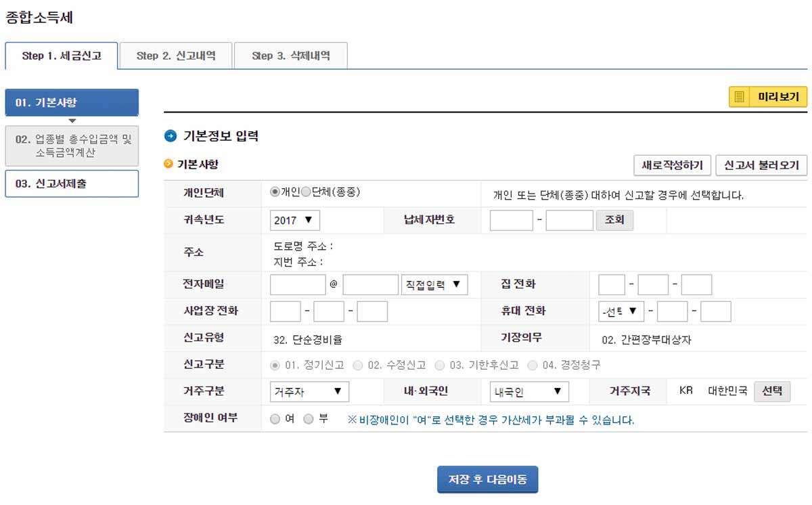This screenshot has width=812, height=505.
Task: Click the orange bullet icon beside 기본사항
Action: 168,164
